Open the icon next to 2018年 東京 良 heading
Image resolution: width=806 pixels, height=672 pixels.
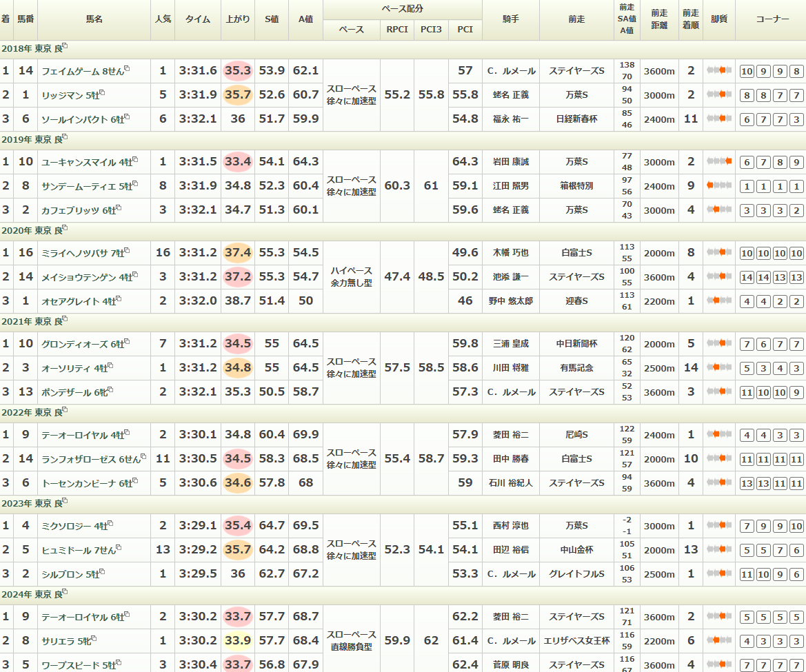point(66,47)
